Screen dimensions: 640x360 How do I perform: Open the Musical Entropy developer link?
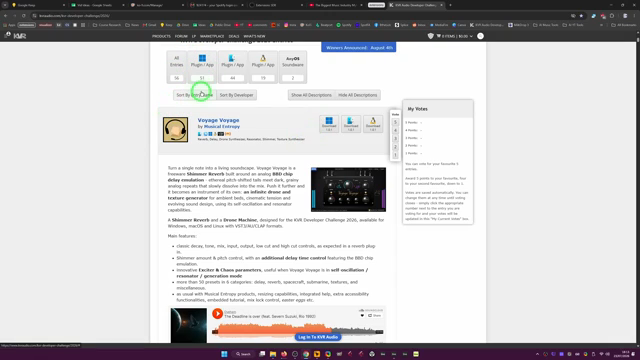pyautogui.click(x=222, y=127)
